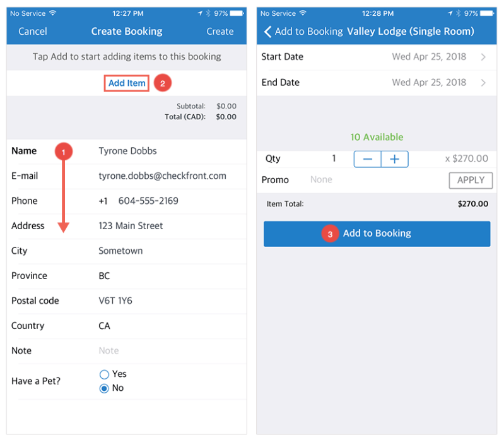Viewport: 504px width, 442px height.
Task: Tap the blue Add to Booking button
Action: coord(377,234)
